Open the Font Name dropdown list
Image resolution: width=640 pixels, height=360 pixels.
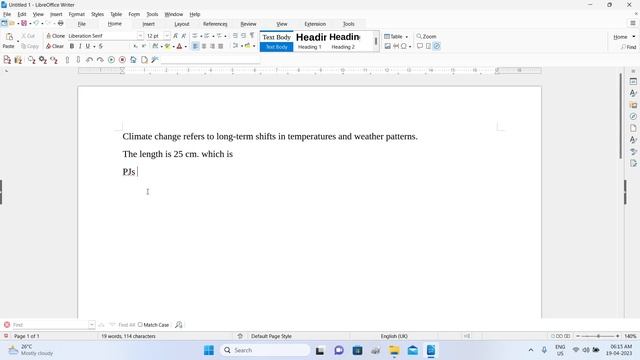(x=140, y=36)
